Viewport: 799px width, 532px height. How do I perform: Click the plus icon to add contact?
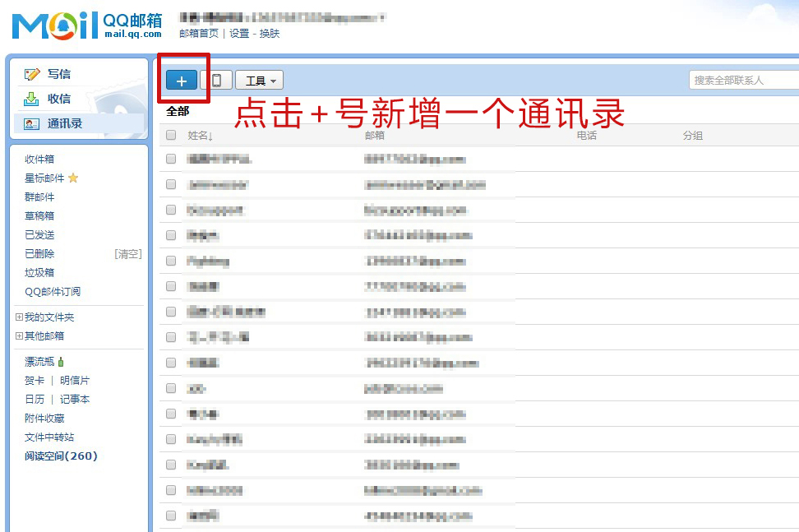tap(182, 80)
